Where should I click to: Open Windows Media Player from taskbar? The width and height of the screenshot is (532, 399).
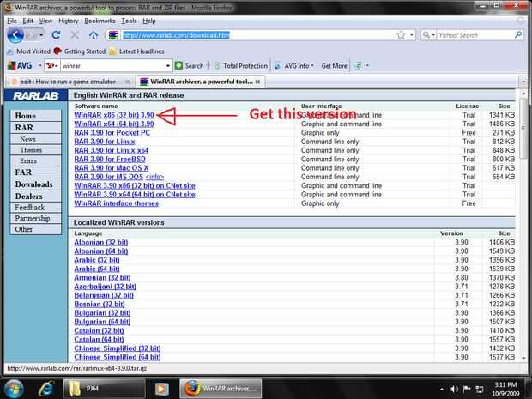click(162, 389)
